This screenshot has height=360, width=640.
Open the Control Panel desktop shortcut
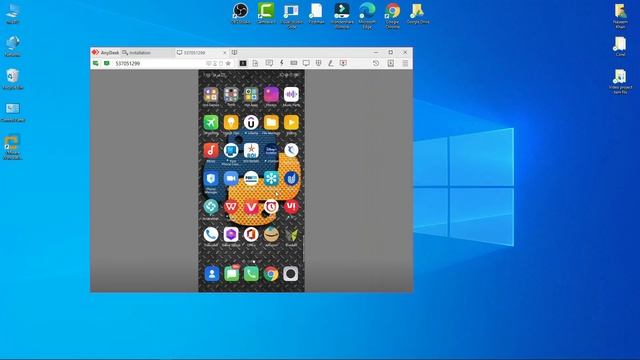[x=13, y=112]
